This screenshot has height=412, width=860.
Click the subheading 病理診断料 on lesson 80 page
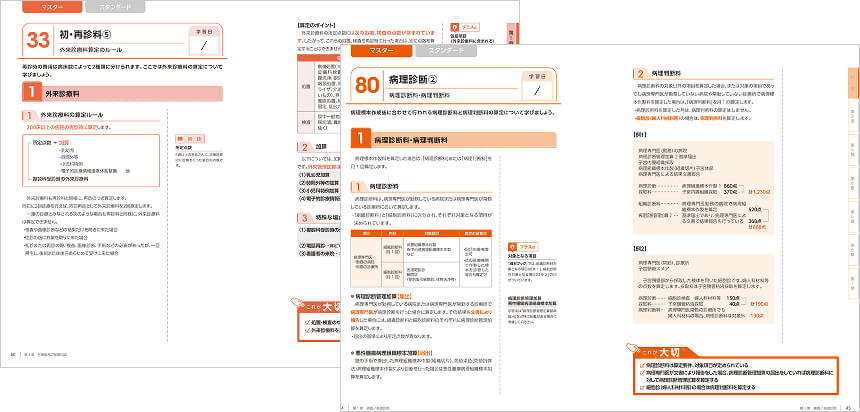[384, 186]
